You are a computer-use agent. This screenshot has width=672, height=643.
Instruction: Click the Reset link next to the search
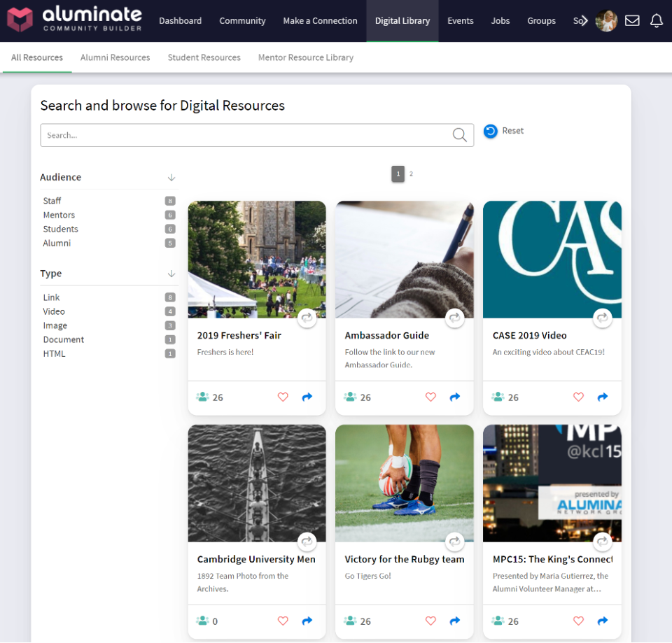tap(512, 131)
